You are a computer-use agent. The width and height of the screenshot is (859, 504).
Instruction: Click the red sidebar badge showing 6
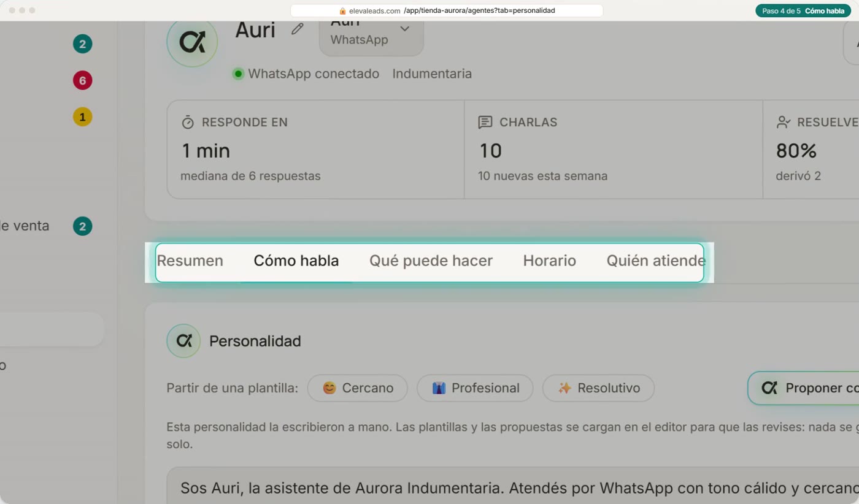(x=82, y=80)
